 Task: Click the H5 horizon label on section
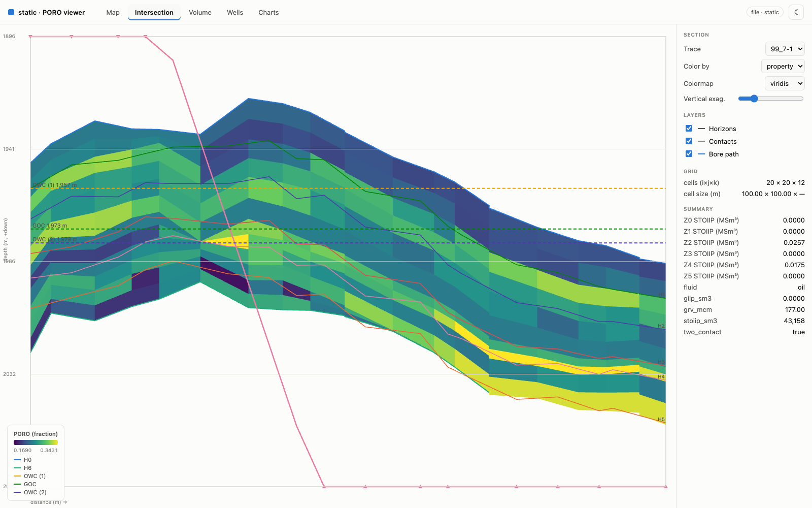tap(661, 420)
